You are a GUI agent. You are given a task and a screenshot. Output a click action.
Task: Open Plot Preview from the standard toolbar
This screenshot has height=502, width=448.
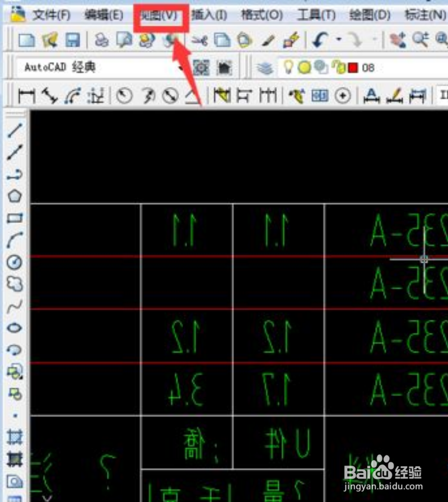point(124,41)
